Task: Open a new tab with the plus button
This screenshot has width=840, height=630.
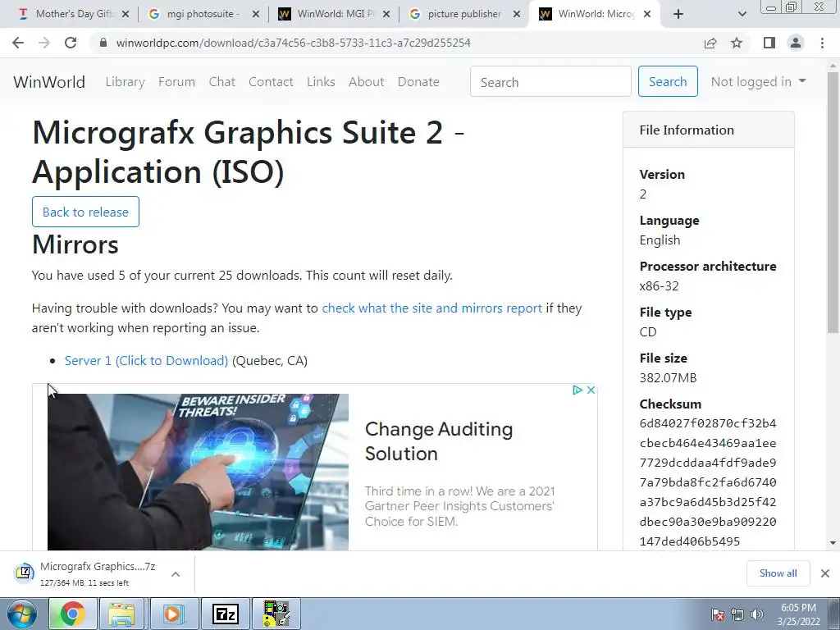Action: click(678, 14)
